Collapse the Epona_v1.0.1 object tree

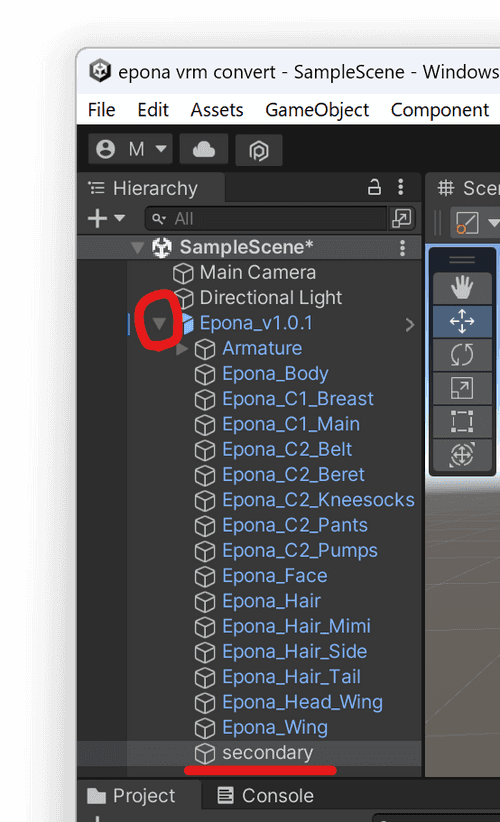[x=159, y=323]
